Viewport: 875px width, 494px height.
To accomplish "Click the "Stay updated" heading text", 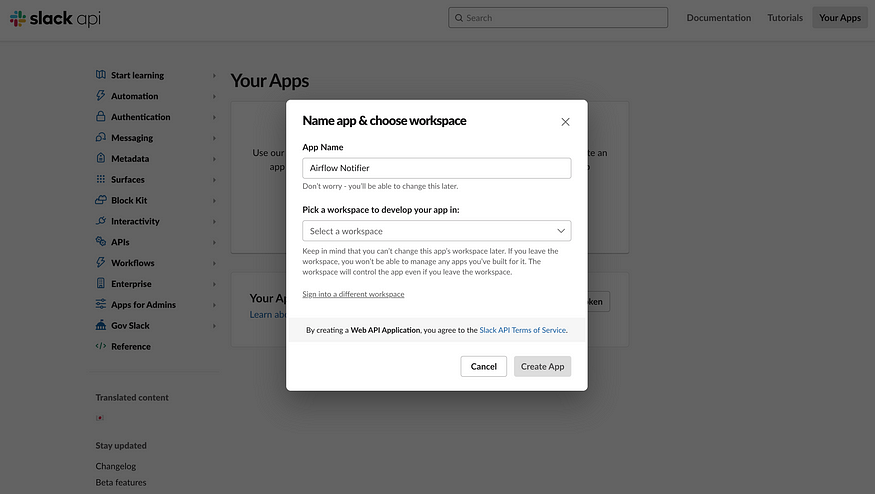I will pos(121,445).
